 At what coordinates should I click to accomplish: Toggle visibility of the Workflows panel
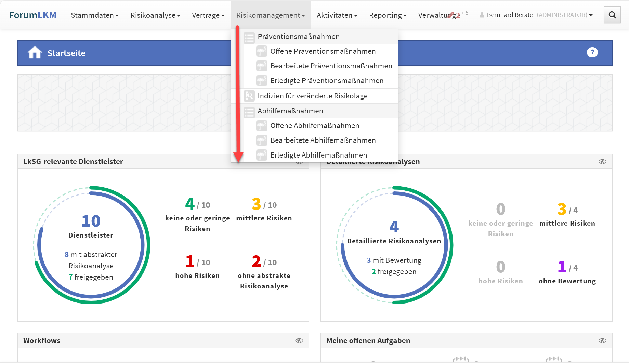(x=299, y=340)
